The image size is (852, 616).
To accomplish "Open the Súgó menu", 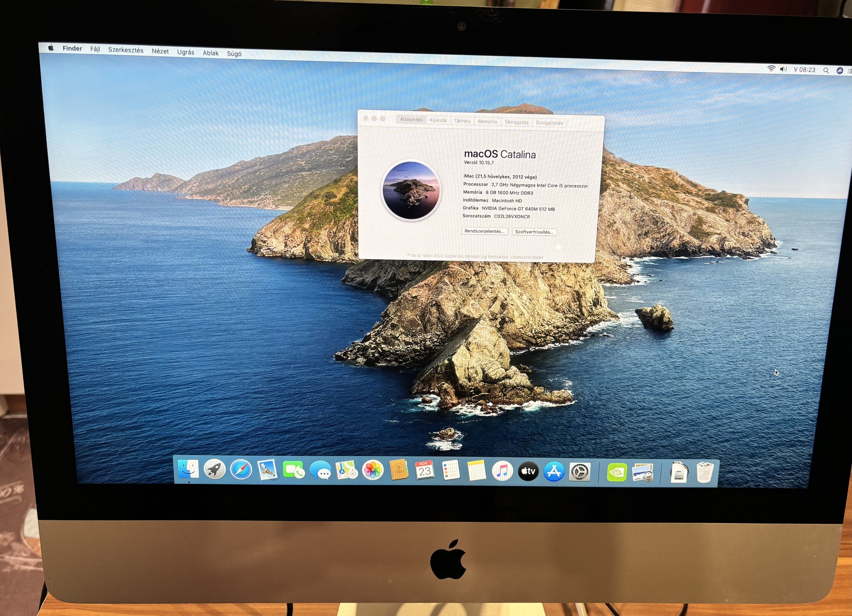I will (x=234, y=54).
